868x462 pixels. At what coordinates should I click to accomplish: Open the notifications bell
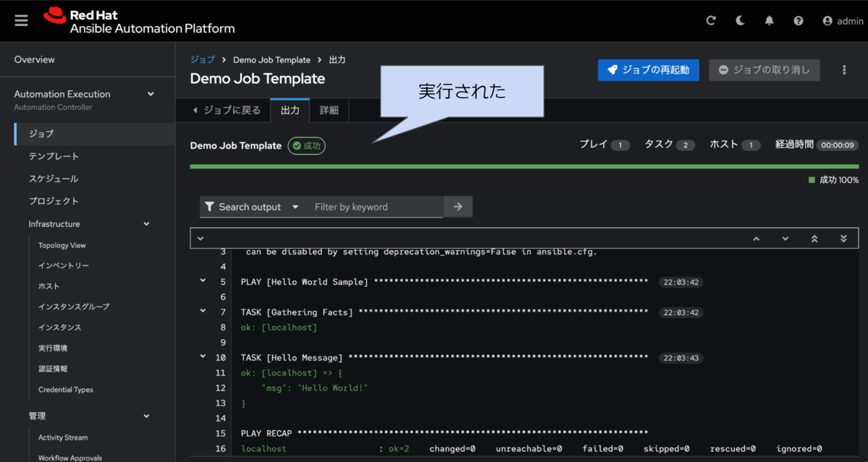pyautogui.click(x=769, y=21)
